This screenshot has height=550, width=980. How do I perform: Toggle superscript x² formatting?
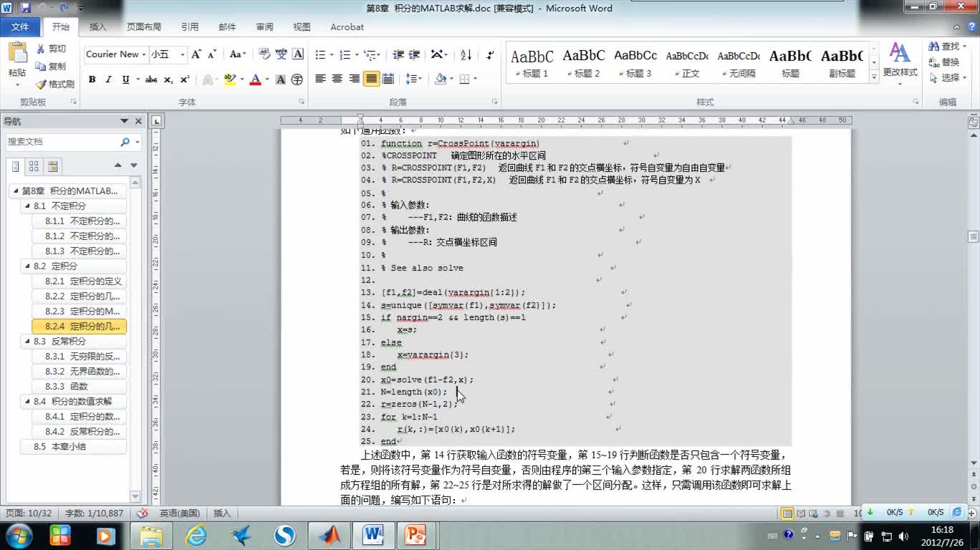(185, 79)
